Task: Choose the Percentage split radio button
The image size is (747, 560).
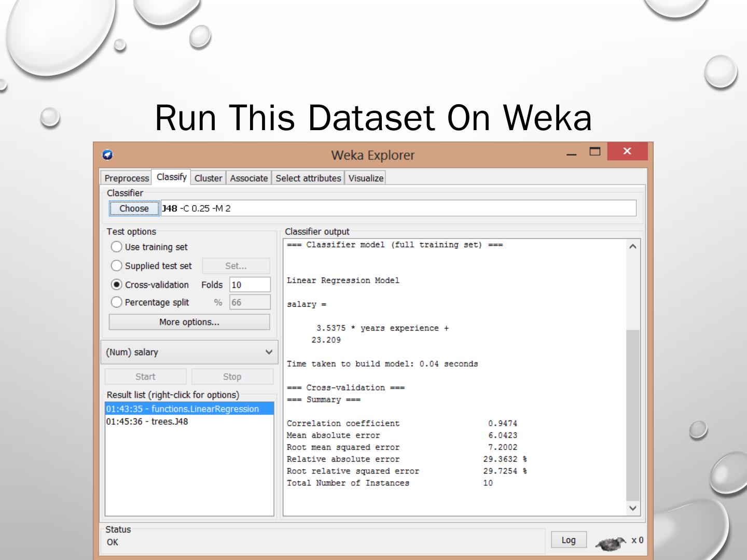Action: [x=117, y=302]
